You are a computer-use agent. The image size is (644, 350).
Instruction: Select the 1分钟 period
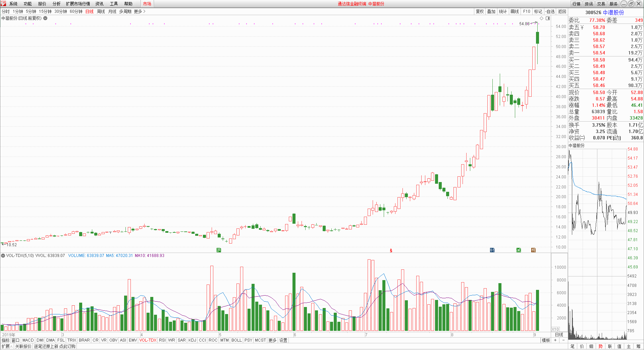[x=18, y=11]
